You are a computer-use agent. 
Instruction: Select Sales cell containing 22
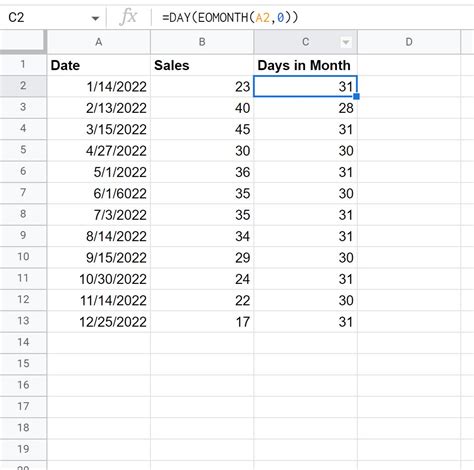click(x=202, y=300)
